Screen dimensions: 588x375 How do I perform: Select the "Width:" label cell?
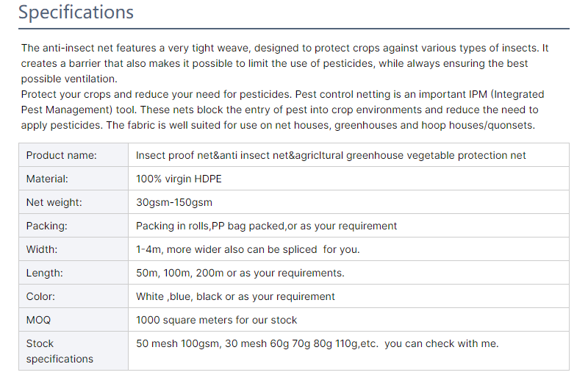tap(42, 249)
